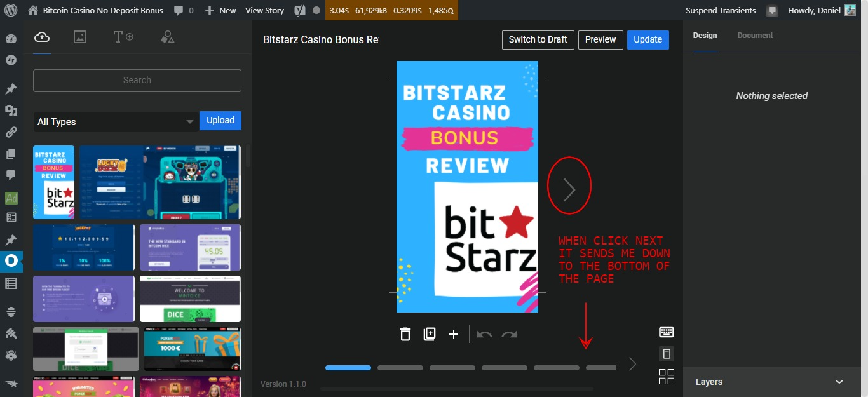The image size is (868, 397).
Task: Open the Query Monitor stats in admin bar
Action: (391, 10)
